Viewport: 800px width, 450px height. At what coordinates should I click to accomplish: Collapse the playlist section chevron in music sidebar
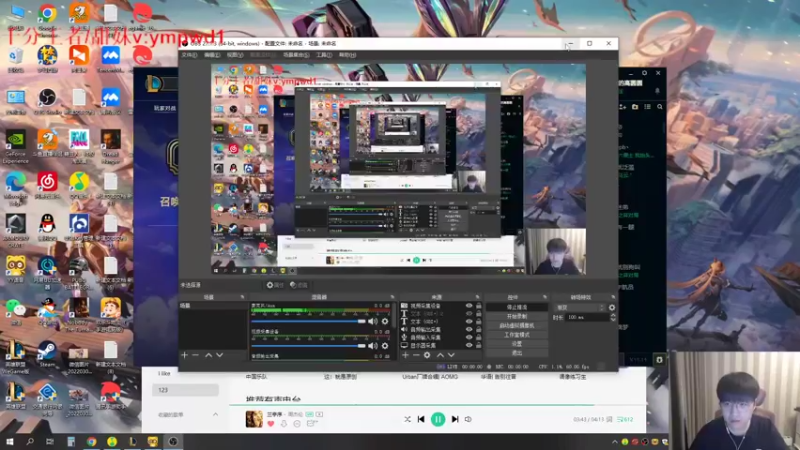[x=215, y=415]
